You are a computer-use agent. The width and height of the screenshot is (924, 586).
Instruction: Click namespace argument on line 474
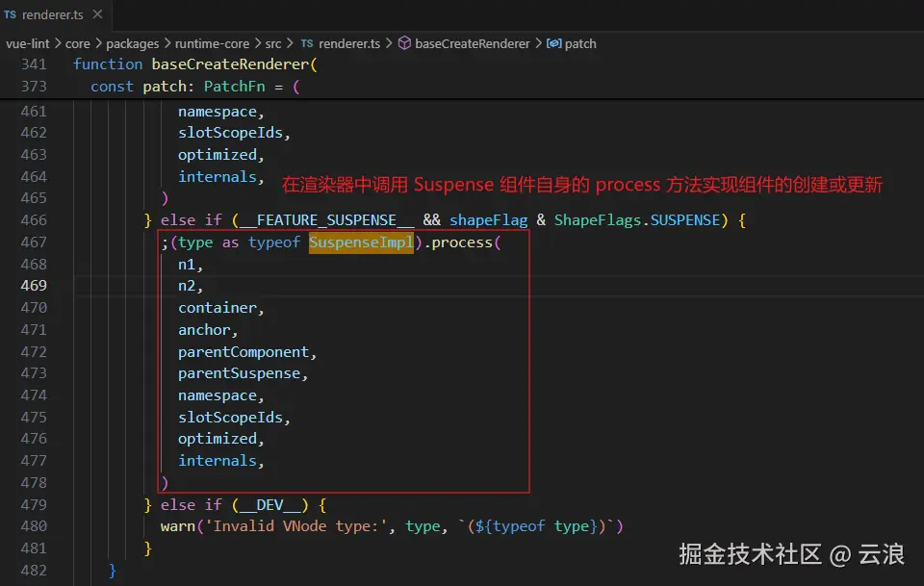pos(218,395)
